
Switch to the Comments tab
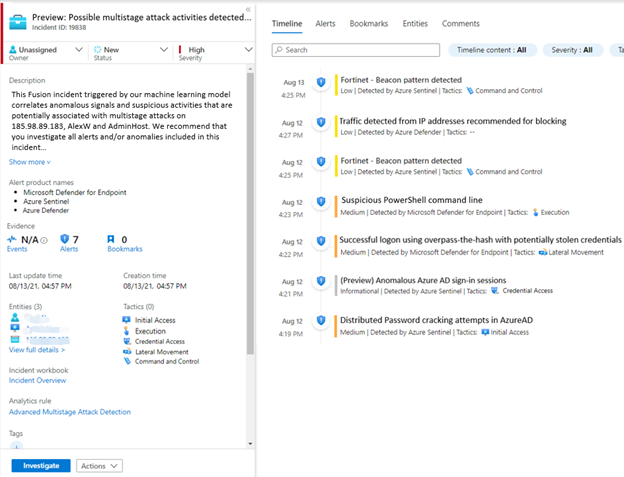coord(461,24)
